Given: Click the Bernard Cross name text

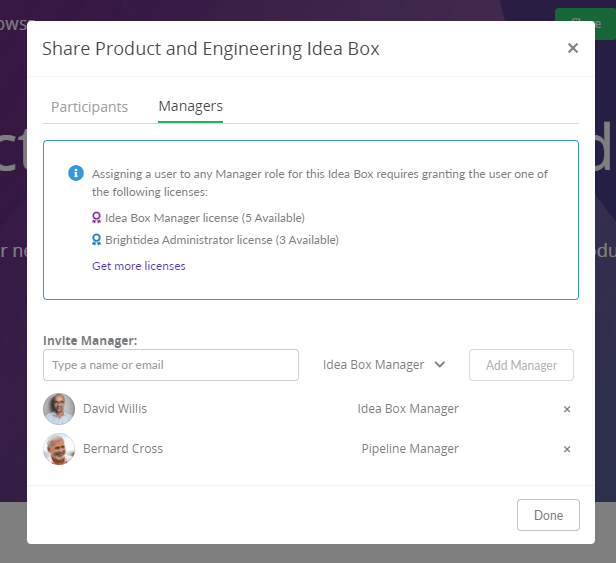Looking at the screenshot, I should coord(123,449).
